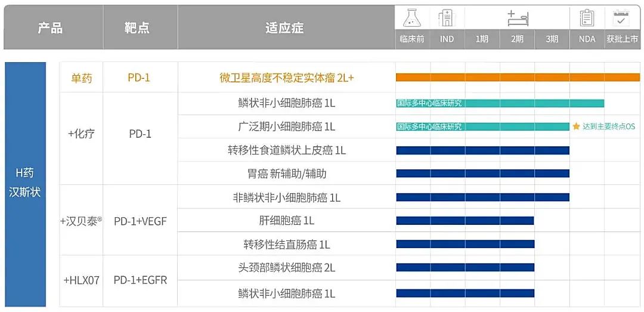The height and width of the screenshot is (312, 644).
Task: Open the H药 汉斯状 product side panel
Action: click(x=25, y=183)
